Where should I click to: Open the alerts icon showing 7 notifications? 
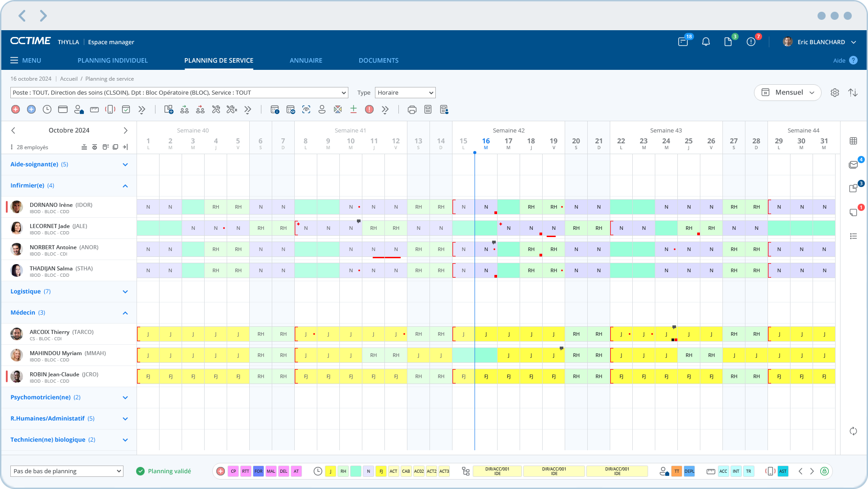point(750,41)
